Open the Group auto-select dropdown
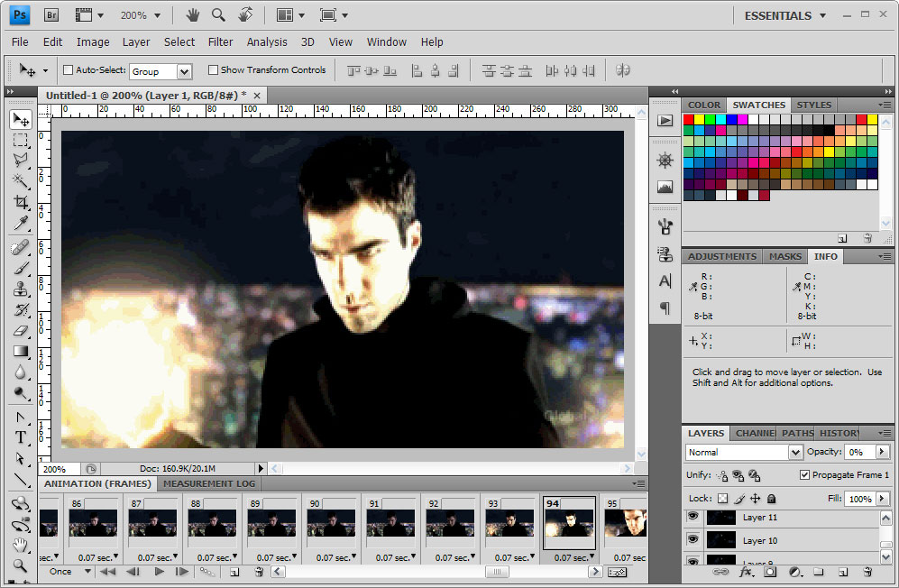 pos(184,71)
